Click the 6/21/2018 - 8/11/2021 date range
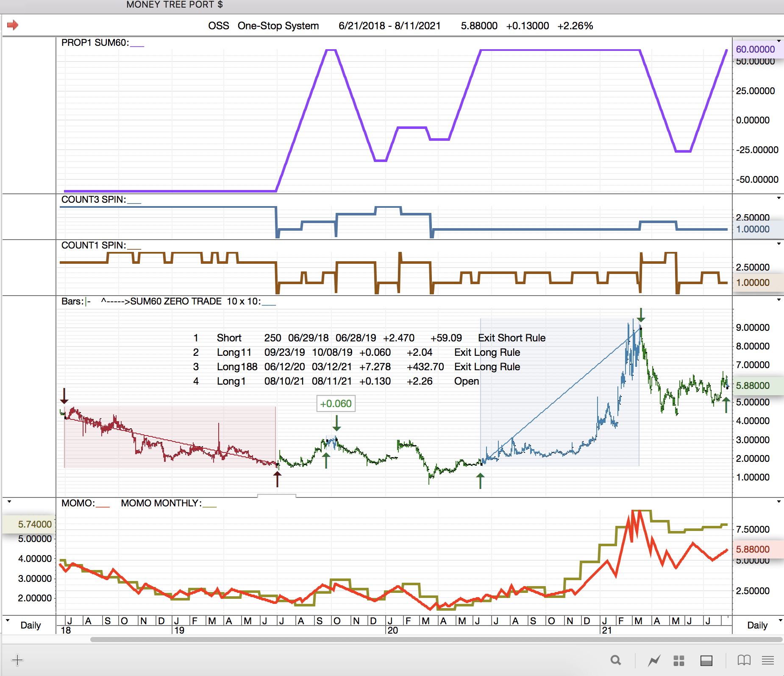The height and width of the screenshot is (676, 784). [389, 26]
